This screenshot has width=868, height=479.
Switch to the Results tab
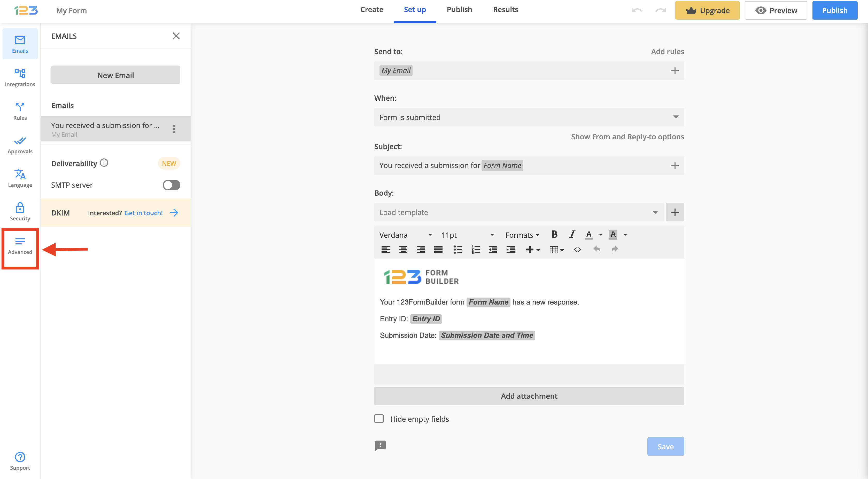(x=506, y=10)
